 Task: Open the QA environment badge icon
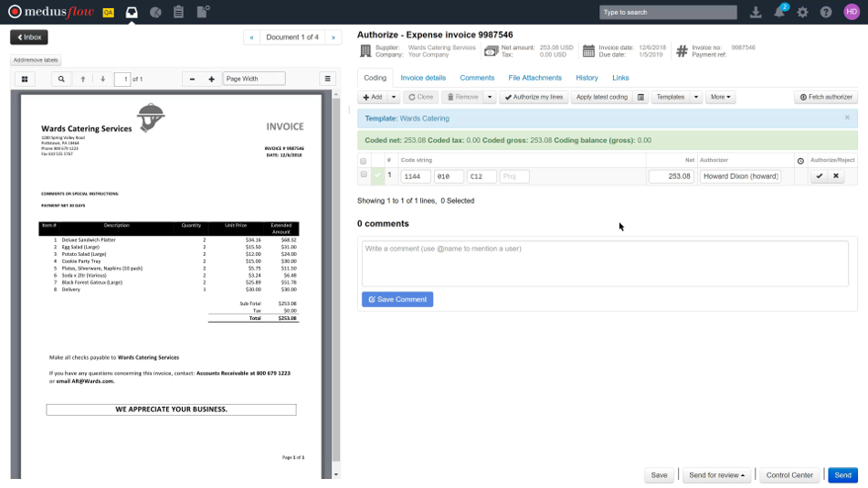(109, 12)
